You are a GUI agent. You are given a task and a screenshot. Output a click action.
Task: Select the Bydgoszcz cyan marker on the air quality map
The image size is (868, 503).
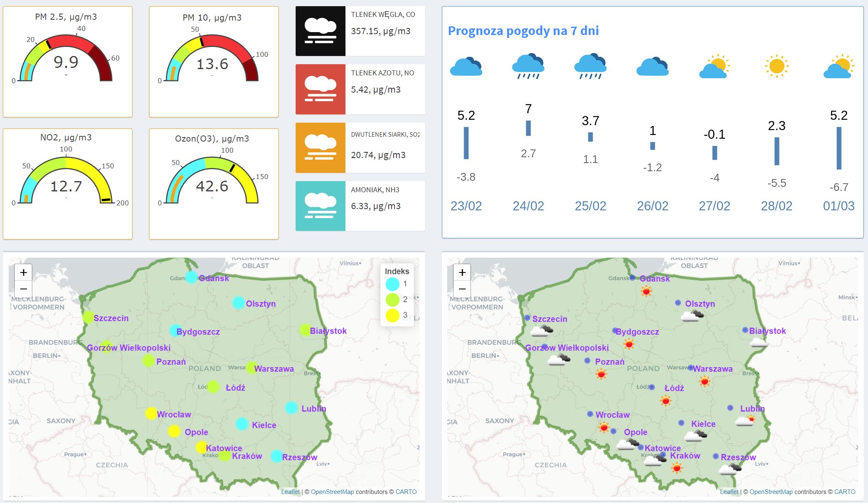[x=176, y=331]
